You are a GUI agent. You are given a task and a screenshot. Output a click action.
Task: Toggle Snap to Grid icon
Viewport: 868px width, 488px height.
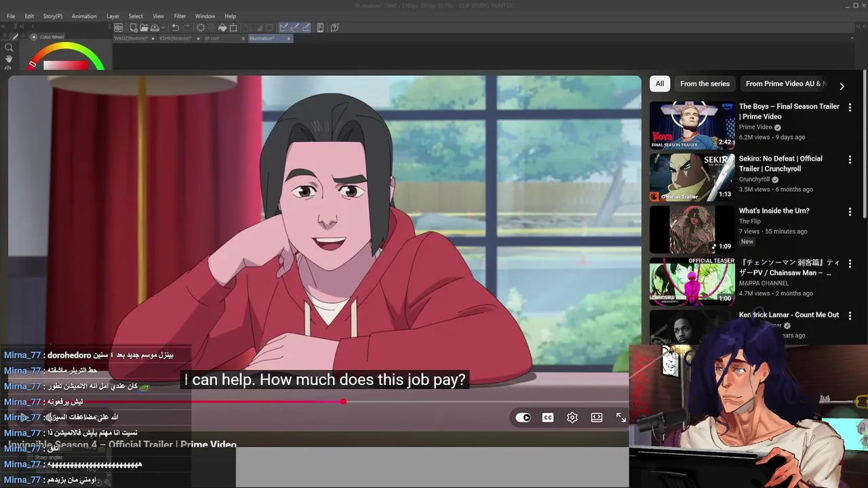point(307,28)
